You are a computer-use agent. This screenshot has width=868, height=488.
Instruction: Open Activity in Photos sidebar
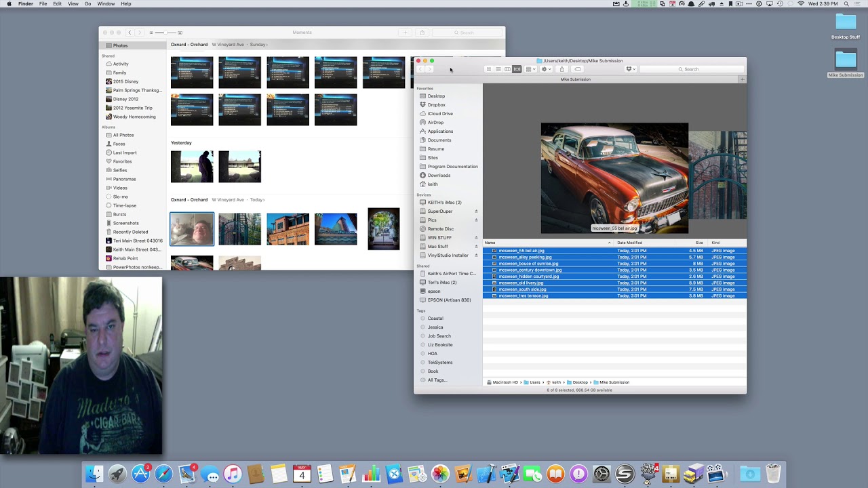121,64
